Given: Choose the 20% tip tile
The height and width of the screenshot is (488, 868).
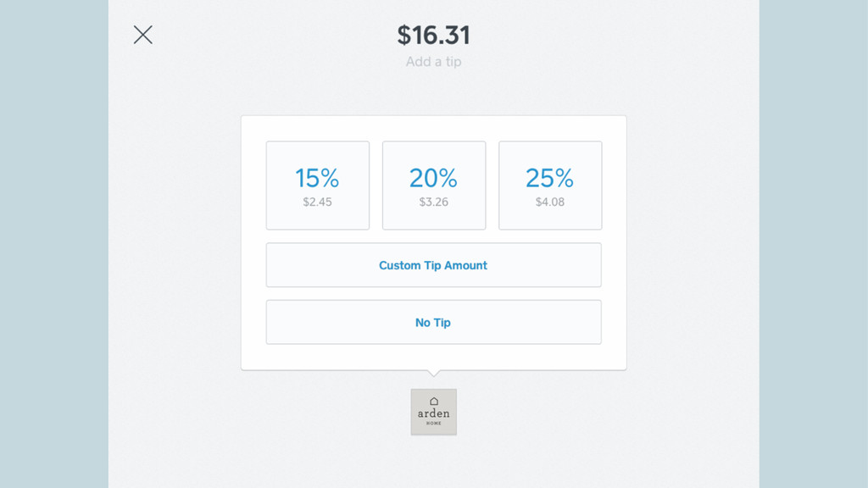Looking at the screenshot, I should click(x=434, y=186).
